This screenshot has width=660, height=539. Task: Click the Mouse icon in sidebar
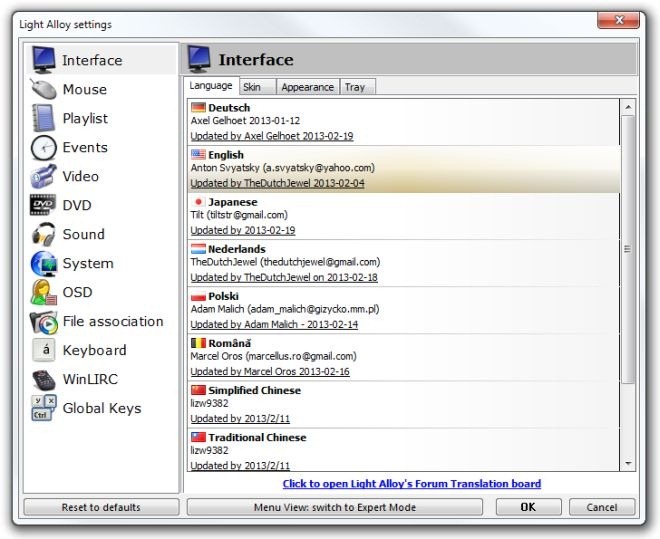coord(43,89)
